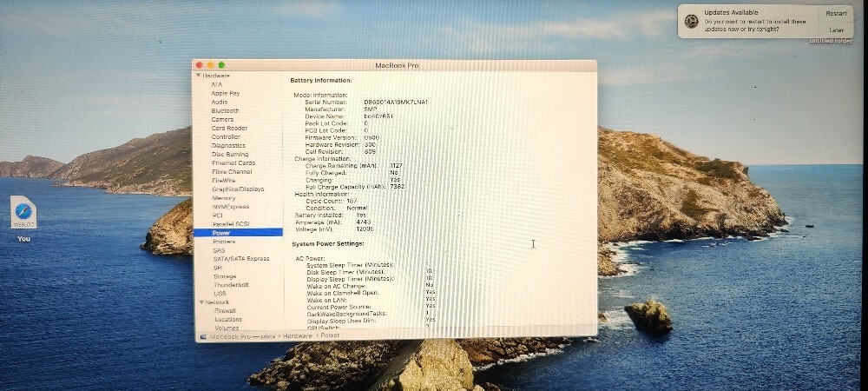
Task: Click the battery serial number value
Action: pos(396,102)
